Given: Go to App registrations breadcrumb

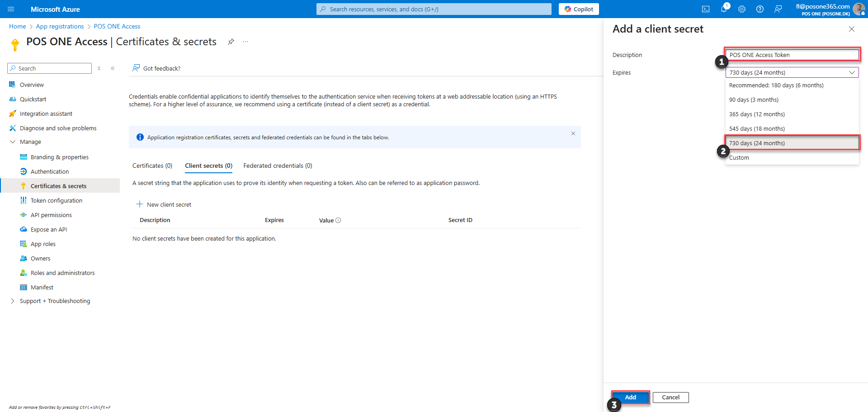Looking at the screenshot, I should pos(60,26).
